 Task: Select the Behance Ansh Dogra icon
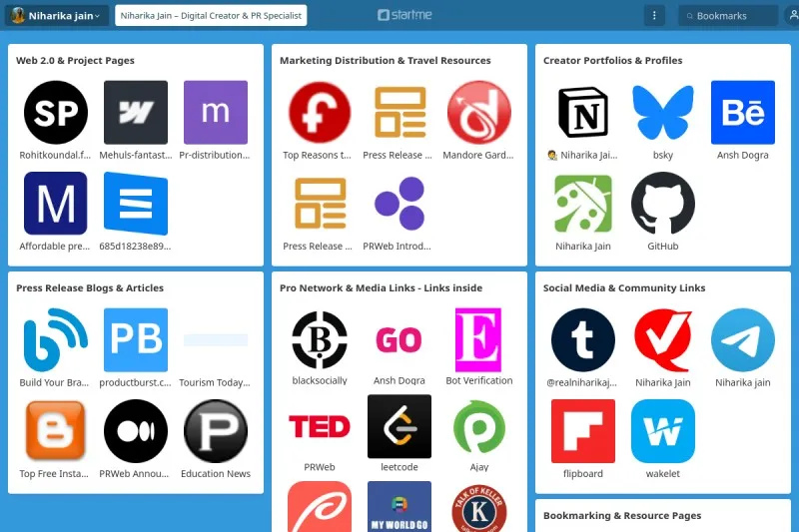[x=742, y=113]
